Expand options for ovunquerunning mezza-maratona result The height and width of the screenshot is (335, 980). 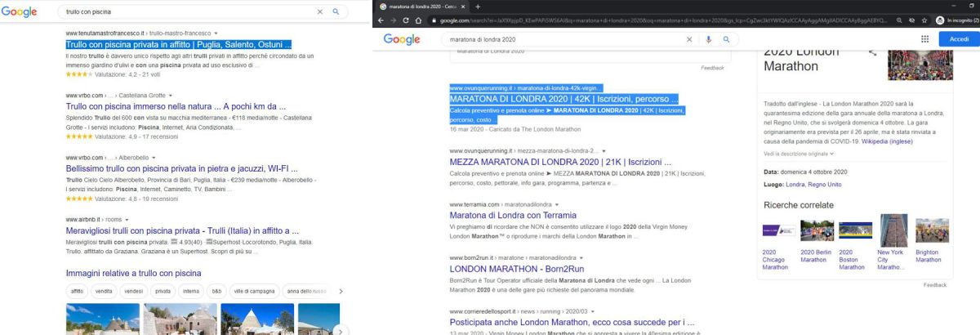(x=604, y=151)
